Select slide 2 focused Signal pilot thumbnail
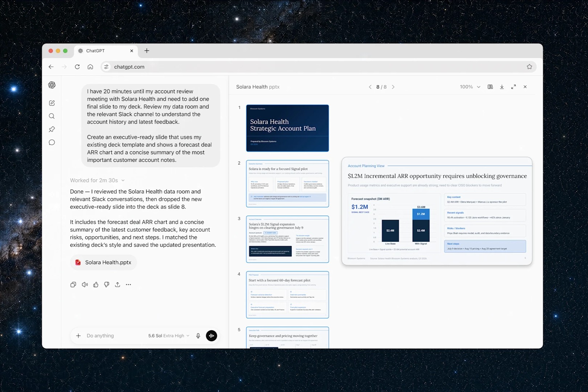Viewport: 588px width, 392px height. pos(287,184)
